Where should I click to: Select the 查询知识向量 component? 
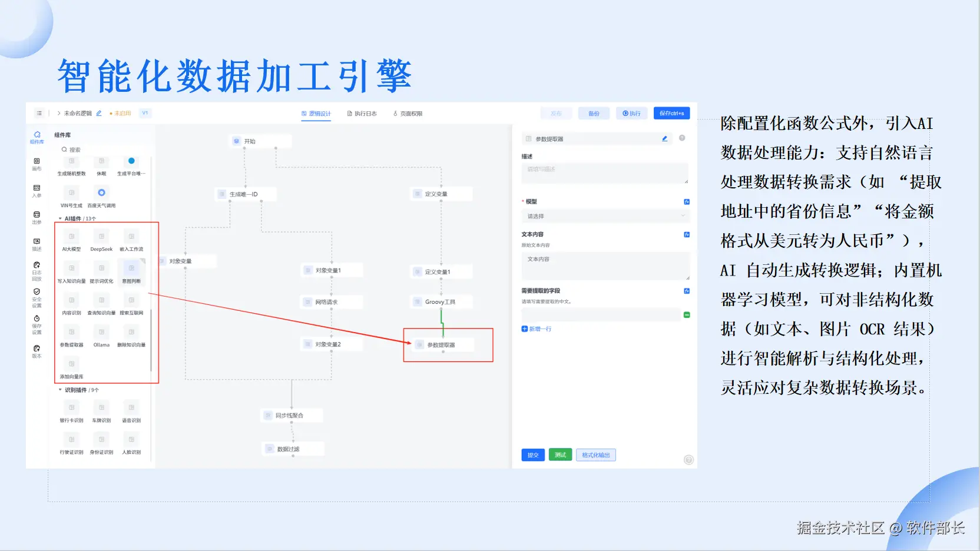[101, 304]
